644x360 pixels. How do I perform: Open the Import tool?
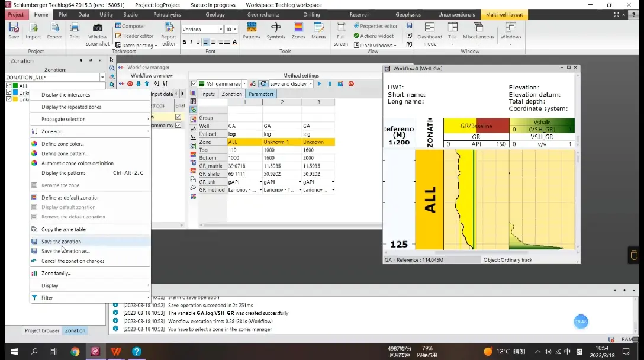tap(33, 31)
